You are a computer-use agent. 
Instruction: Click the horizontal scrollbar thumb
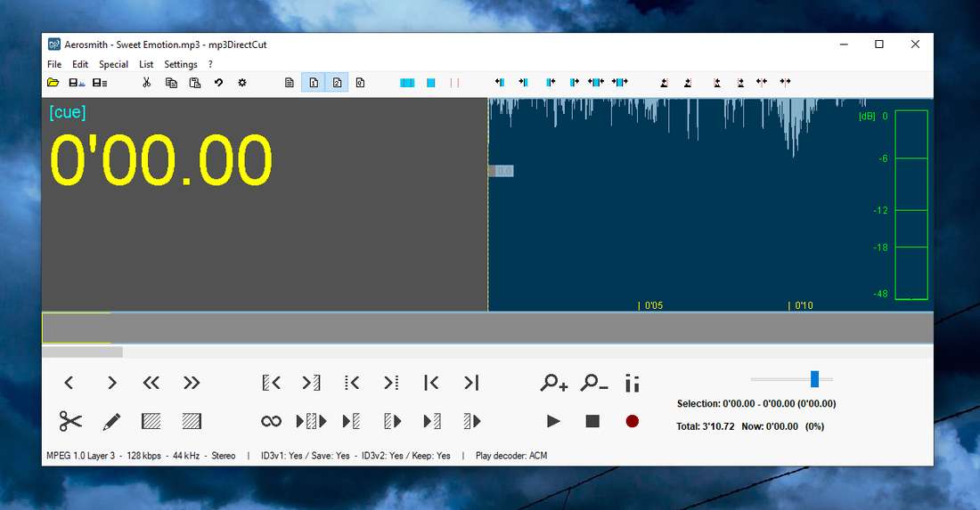(x=83, y=352)
